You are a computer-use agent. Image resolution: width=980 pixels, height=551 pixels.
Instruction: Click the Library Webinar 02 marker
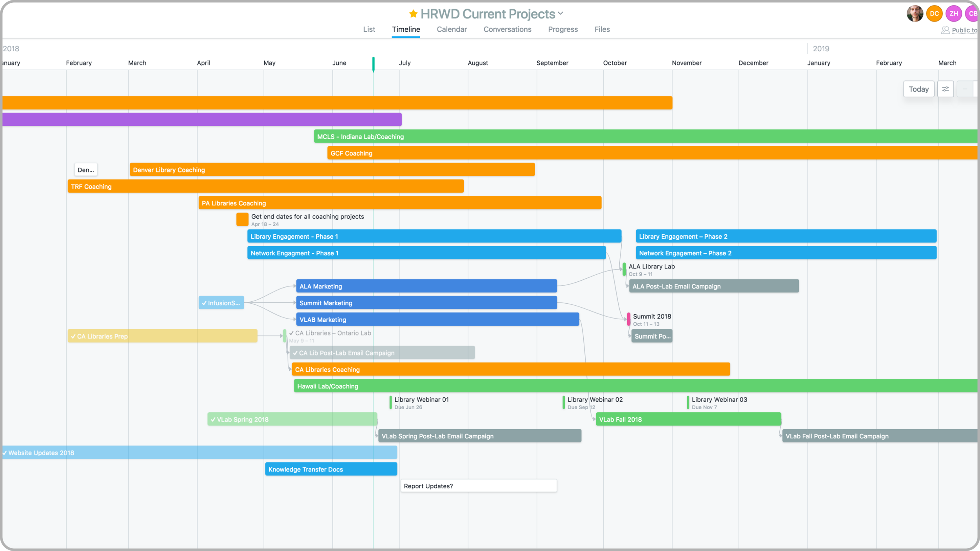pyautogui.click(x=563, y=403)
